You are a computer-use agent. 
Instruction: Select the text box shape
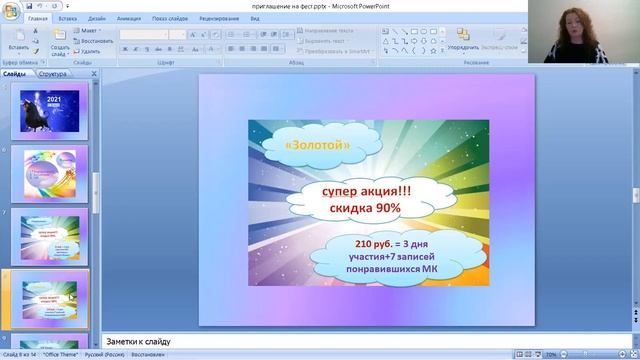(x=385, y=31)
